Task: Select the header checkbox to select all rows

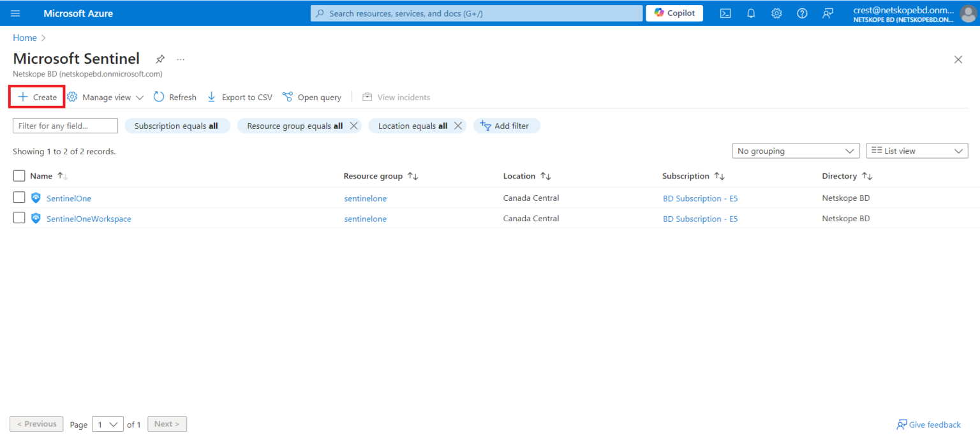Action: (19, 175)
